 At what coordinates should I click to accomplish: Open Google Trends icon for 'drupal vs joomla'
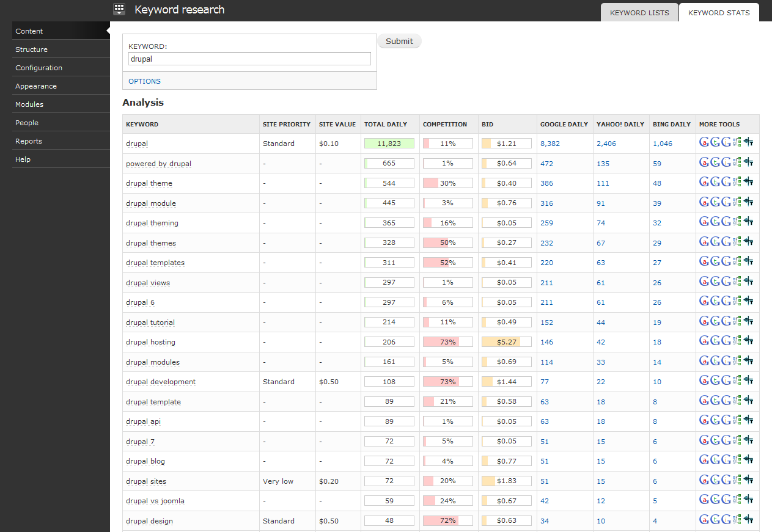click(715, 500)
